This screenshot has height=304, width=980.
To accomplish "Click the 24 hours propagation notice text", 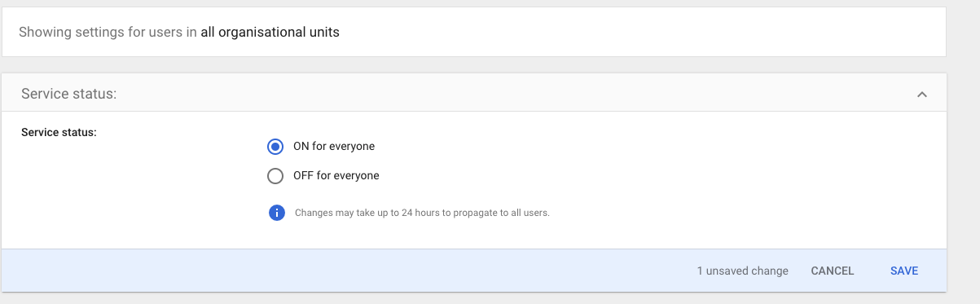I will 422,213.
